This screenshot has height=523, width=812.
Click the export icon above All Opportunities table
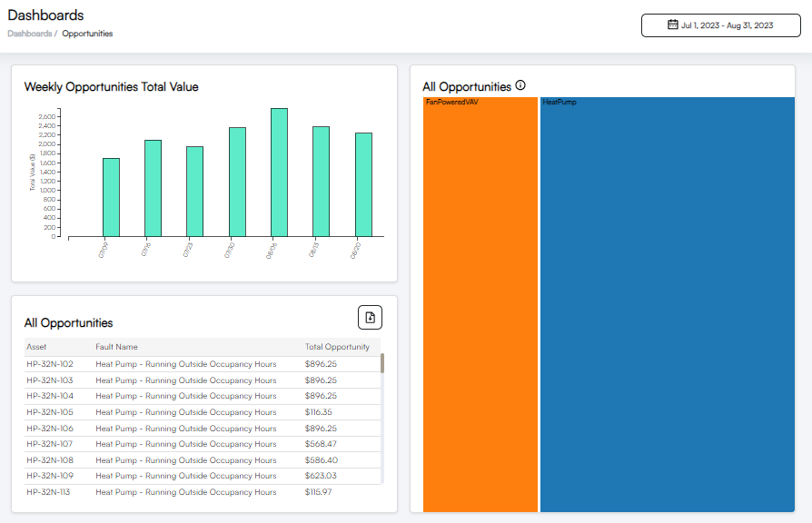(370, 317)
